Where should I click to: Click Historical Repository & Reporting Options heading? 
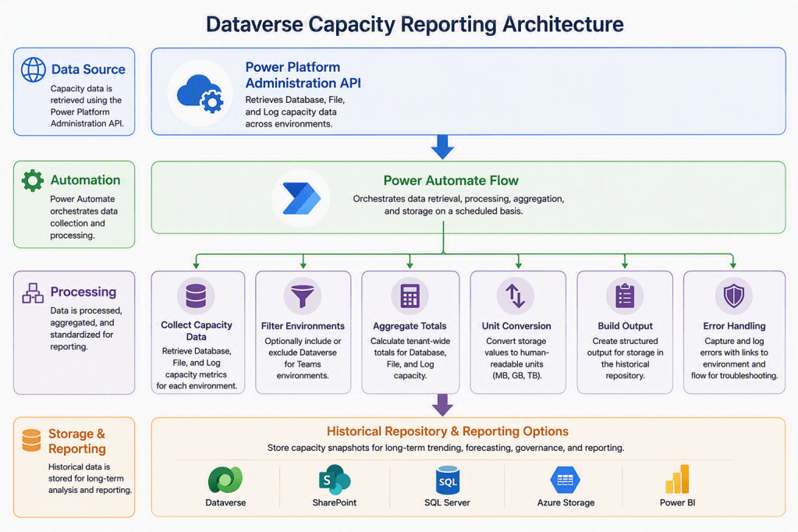click(447, 431)
